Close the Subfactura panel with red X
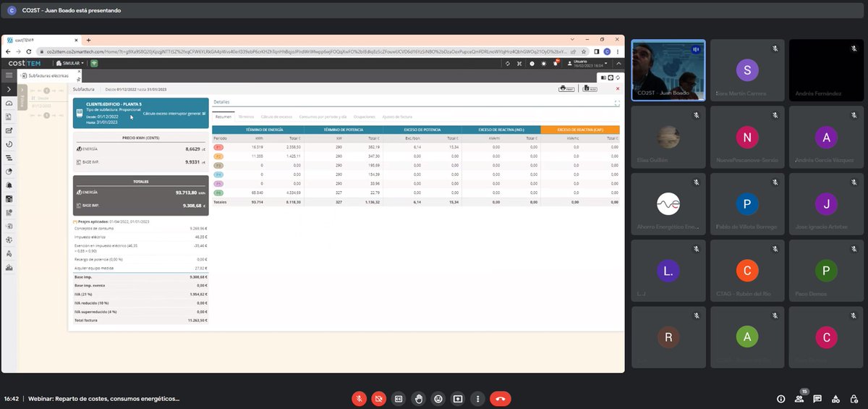The width and height of the screenshot is (868, 409). (x=617, y=89)
